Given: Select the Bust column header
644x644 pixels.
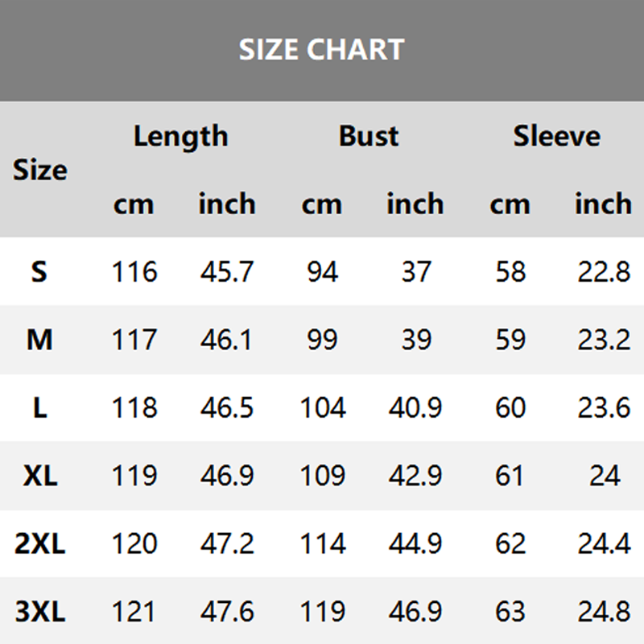Looking at the screenshot, I should pos(369,136).
